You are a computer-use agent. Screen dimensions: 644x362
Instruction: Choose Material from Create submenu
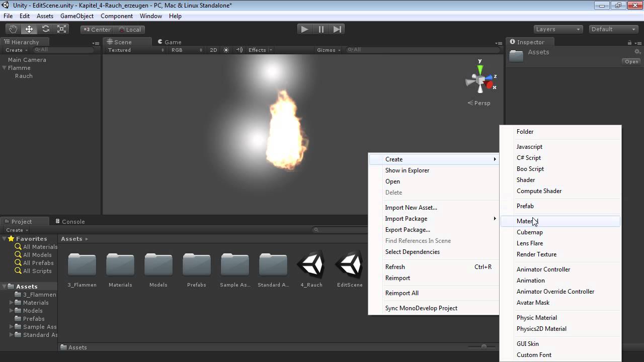coord(560,221)
